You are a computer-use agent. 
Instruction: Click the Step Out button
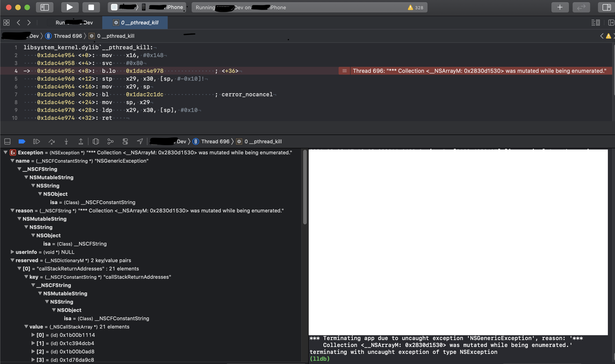coord(81,141)
